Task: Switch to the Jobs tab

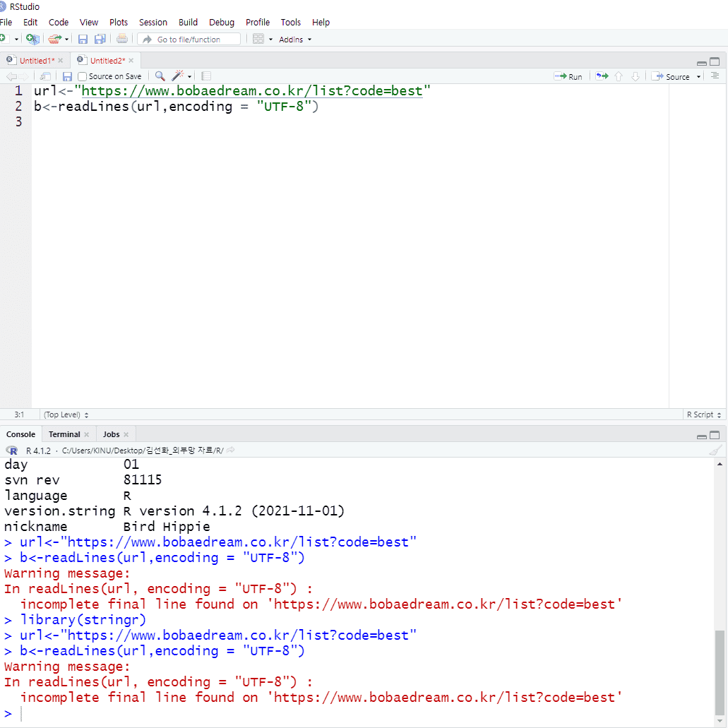Action: tap(111, 434)
